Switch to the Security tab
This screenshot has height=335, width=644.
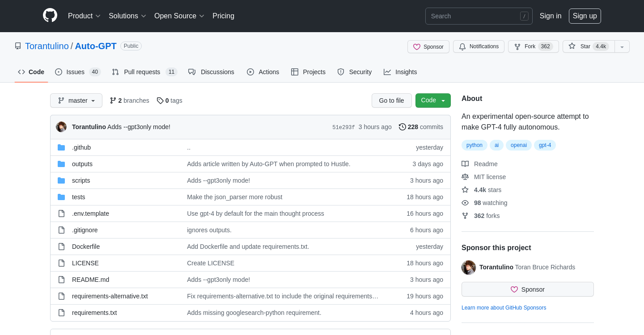click(x=355, y=72)
